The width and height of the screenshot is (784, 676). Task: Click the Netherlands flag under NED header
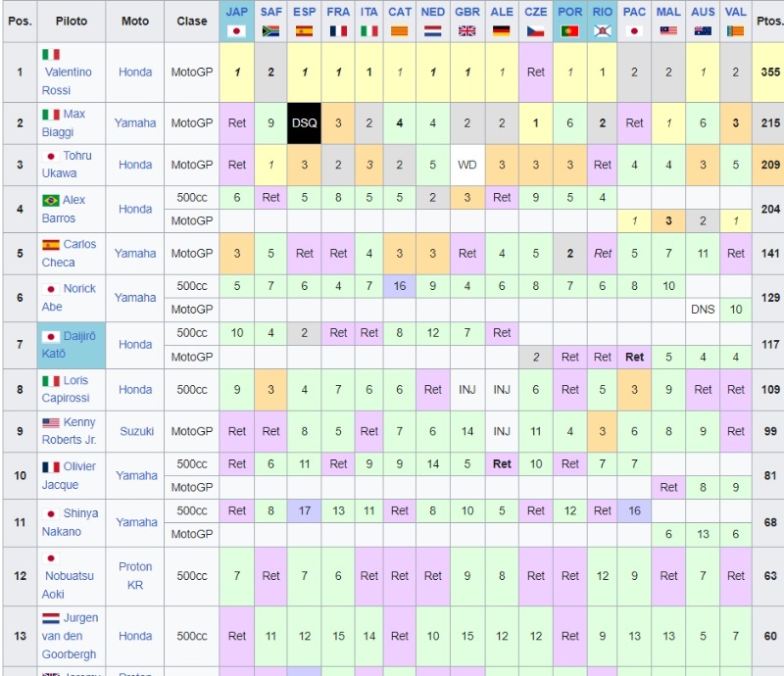pyautogui.click(x=432, y=31)
